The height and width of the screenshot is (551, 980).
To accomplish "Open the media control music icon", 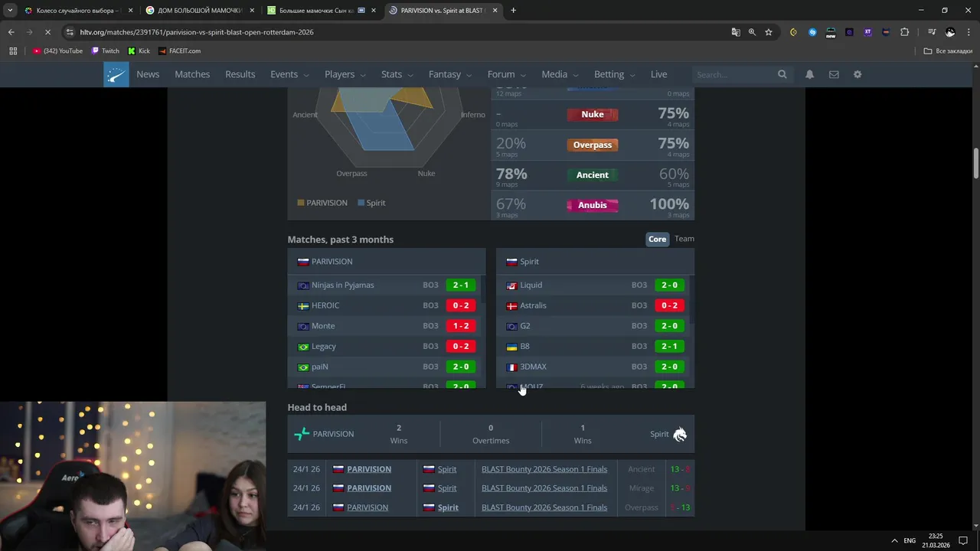I will point(932,32).
